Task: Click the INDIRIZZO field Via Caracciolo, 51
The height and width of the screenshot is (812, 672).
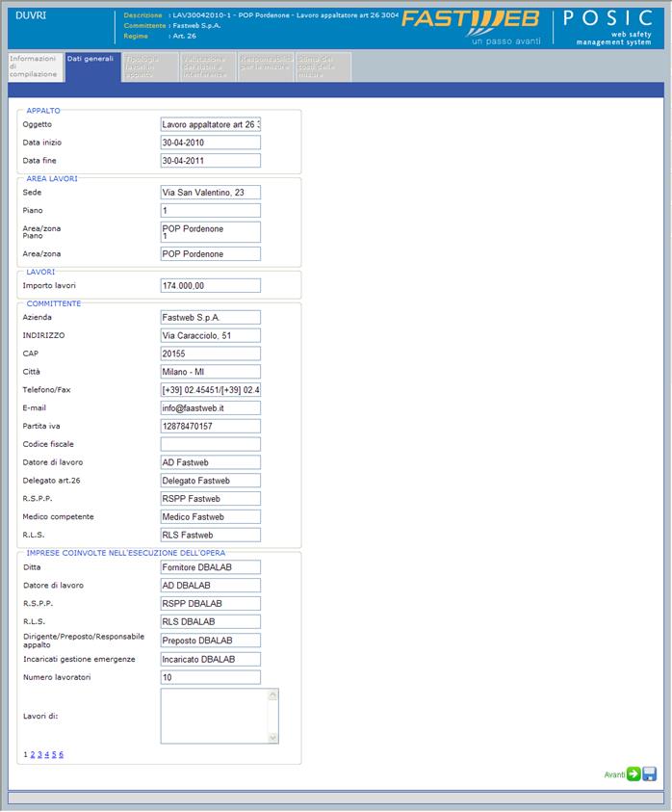Action: pyautogui.click(x=211, y=335)
